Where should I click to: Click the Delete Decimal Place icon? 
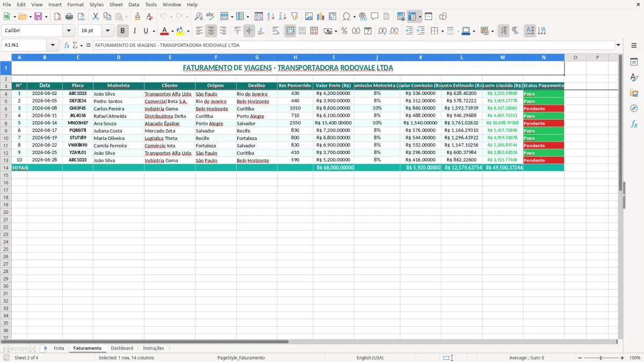[x=394, y=31]
